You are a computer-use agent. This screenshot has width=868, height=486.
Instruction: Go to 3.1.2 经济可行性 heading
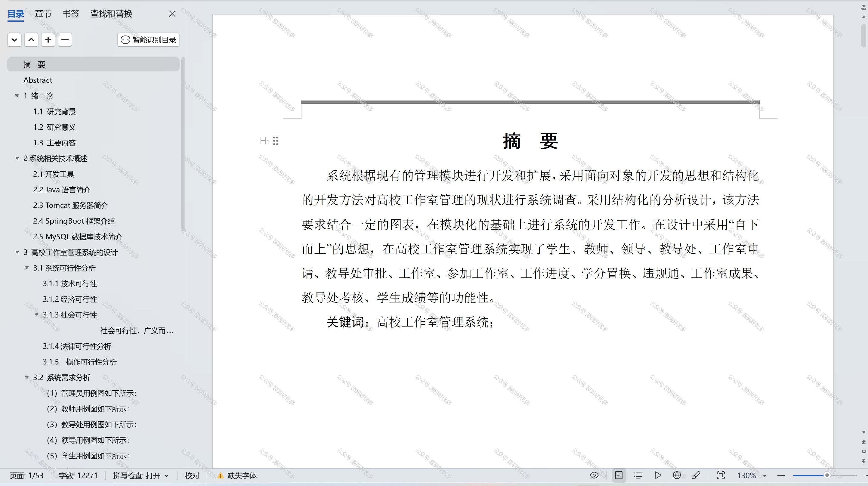point(70,299)
